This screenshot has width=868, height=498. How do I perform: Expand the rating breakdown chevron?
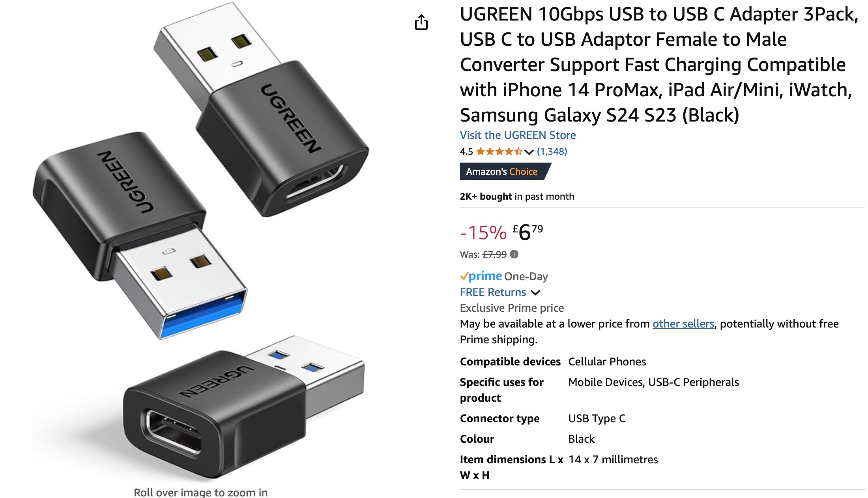[529, 152]
